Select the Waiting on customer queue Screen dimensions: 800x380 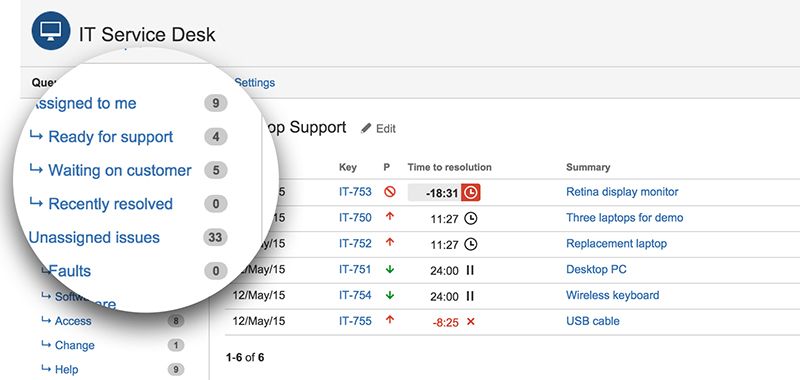pyautogui.click(x=120, y=170)
